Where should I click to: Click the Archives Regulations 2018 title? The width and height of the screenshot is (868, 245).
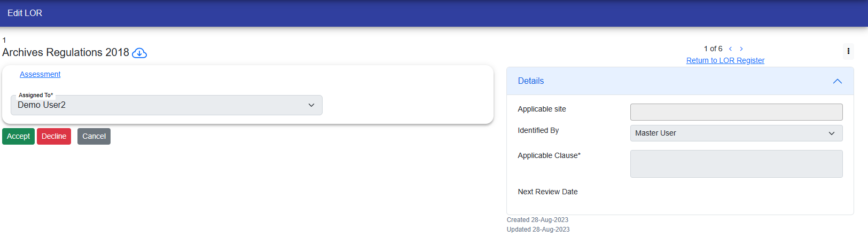pyautogui.click(x=66, y=53)
